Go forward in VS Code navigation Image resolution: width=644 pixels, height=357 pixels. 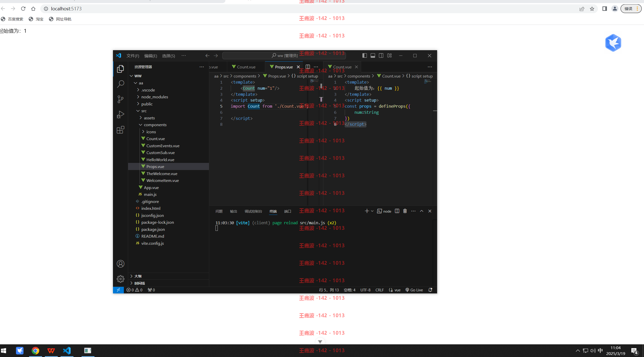pyautogui.click(x=216, y=55)
